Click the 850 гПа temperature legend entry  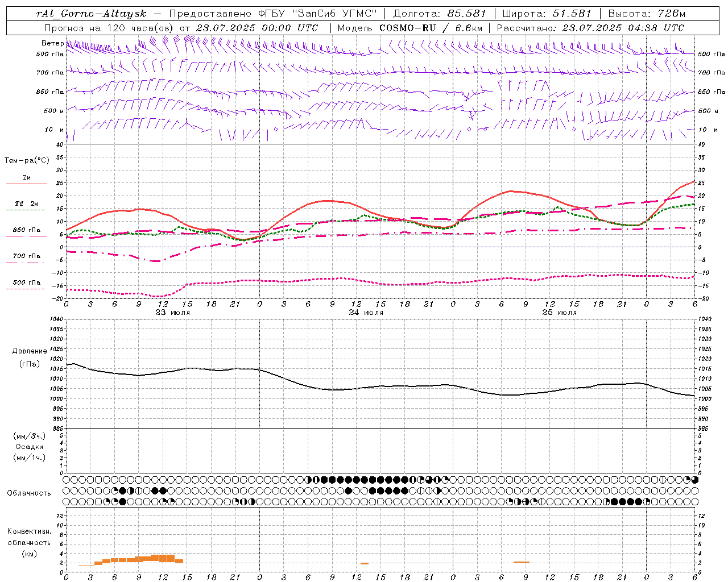point(26,232)
